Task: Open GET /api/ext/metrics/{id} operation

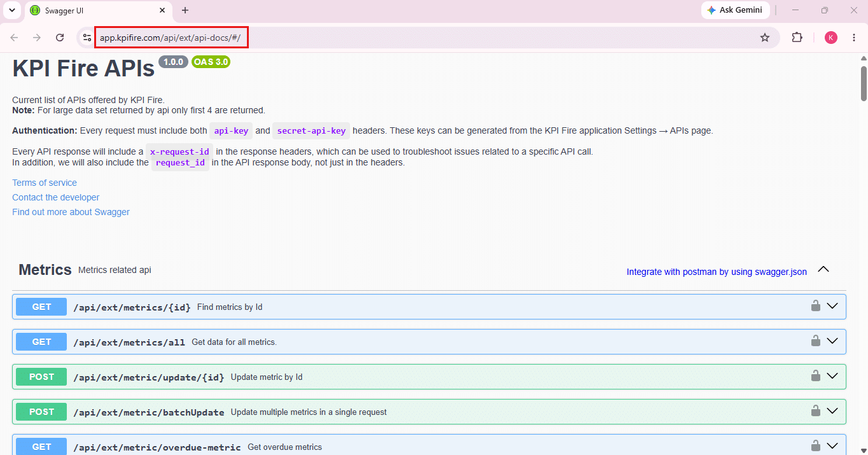Action: point(429,307)
